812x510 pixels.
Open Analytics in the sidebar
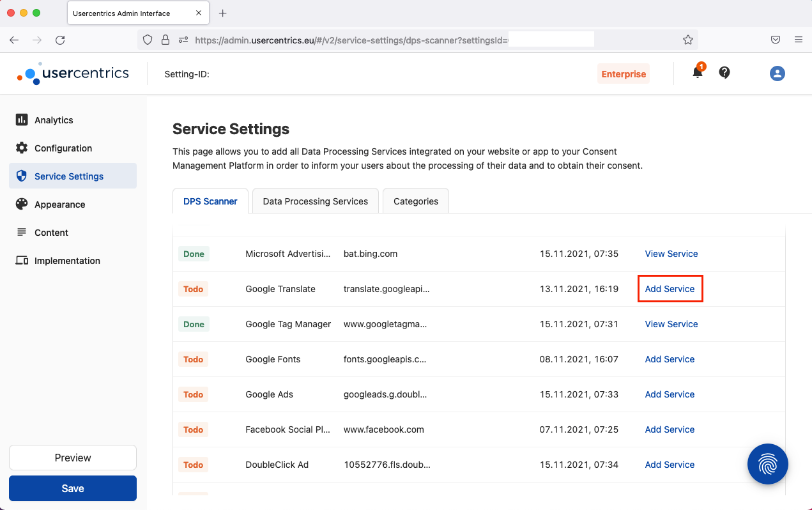tap(73, 120)
